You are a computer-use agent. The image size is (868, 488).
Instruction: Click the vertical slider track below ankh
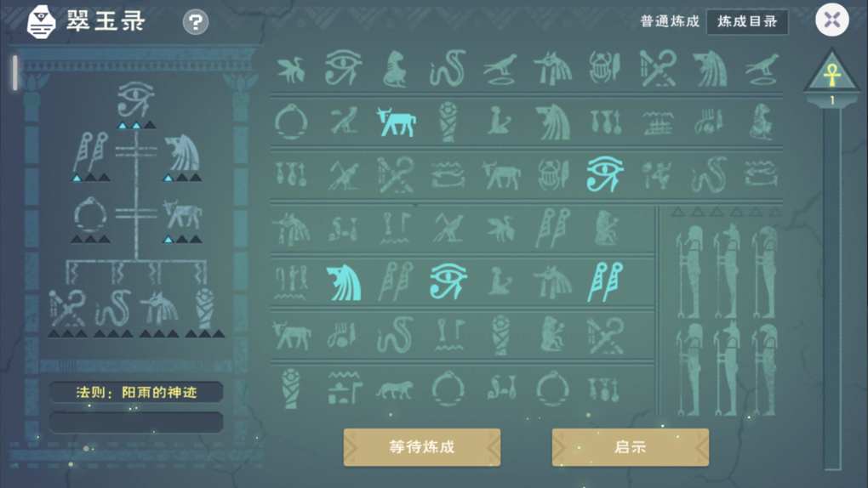click(x=831, y=287)
